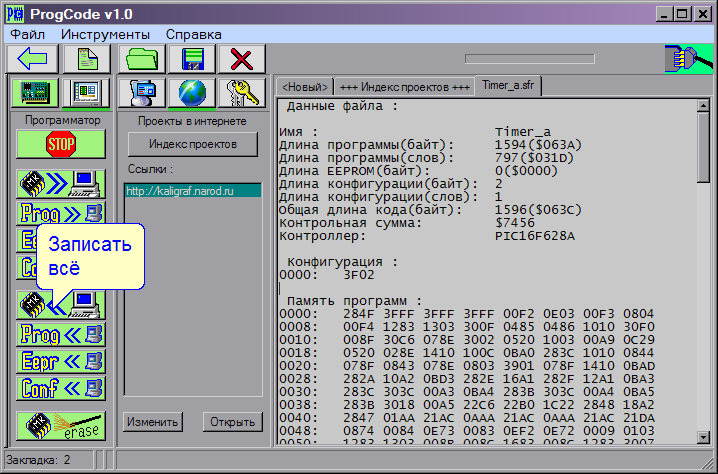
Task: Save file using the floppy disk icon
Action: tap(192, 59)
